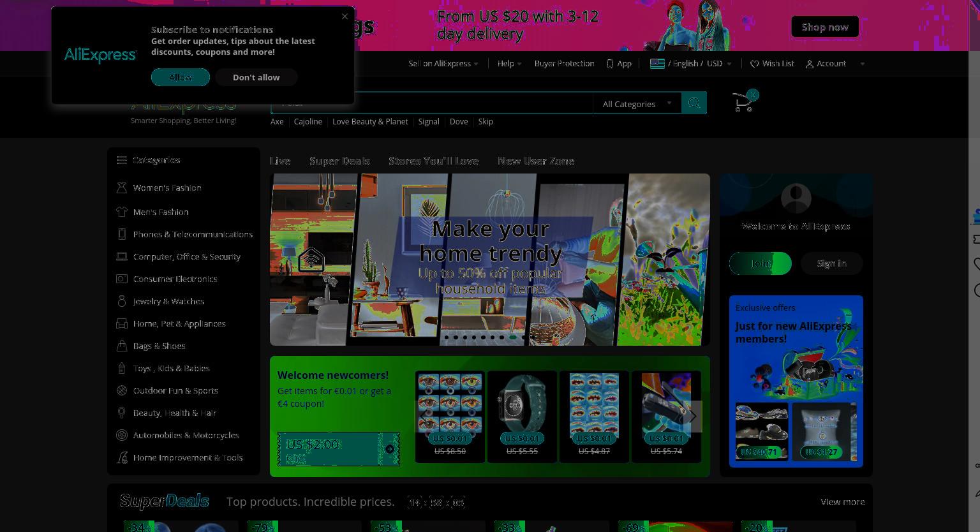This screenshot has height=532, width=980.
Task: Open the product priced US $5.74
Action: pyautogui.click(x=666, y=416)
